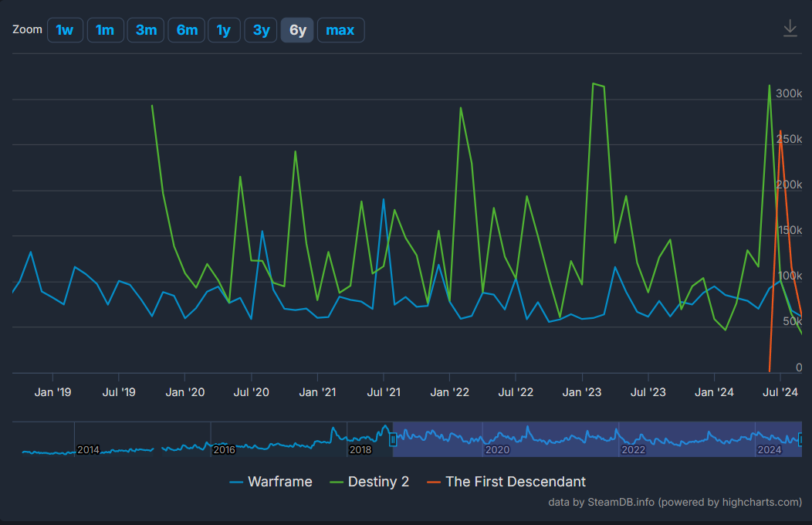812x525 pixels.
Task: Select the 6y zoom range
Action: (298, 30)
